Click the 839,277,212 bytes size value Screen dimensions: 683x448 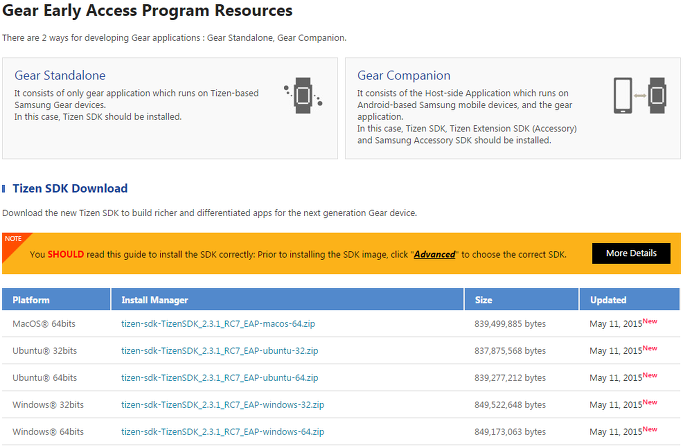pyautogui.click(x=510, y=378)
